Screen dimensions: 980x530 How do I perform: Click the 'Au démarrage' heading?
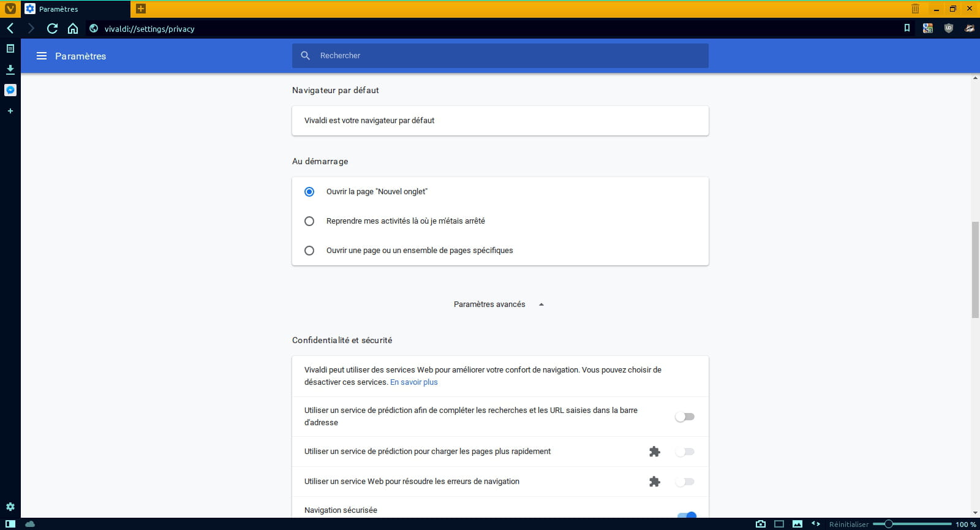click(x=320, y=161)
